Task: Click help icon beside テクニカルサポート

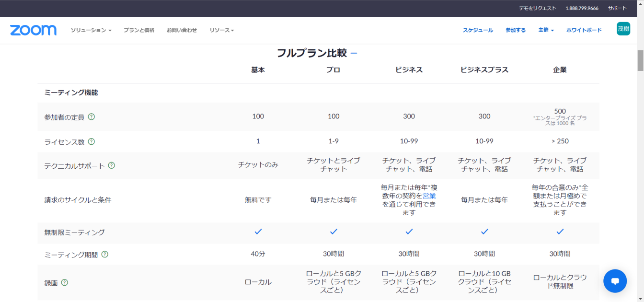Action: point(112,165)
